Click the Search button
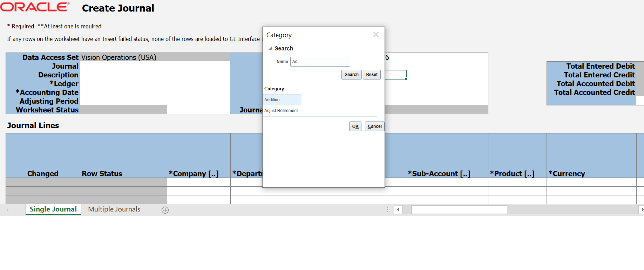 [x=352, y=75]
